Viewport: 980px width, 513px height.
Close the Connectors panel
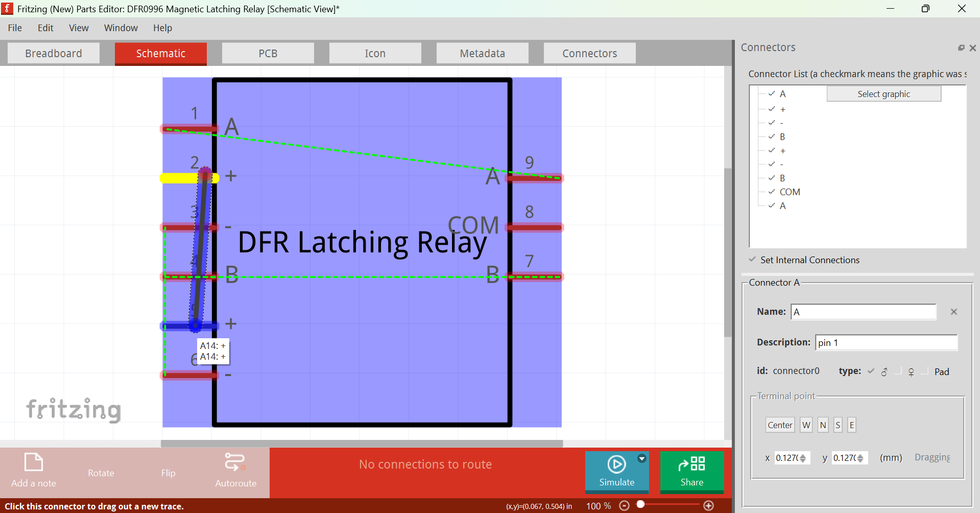(x=973, y=48)
